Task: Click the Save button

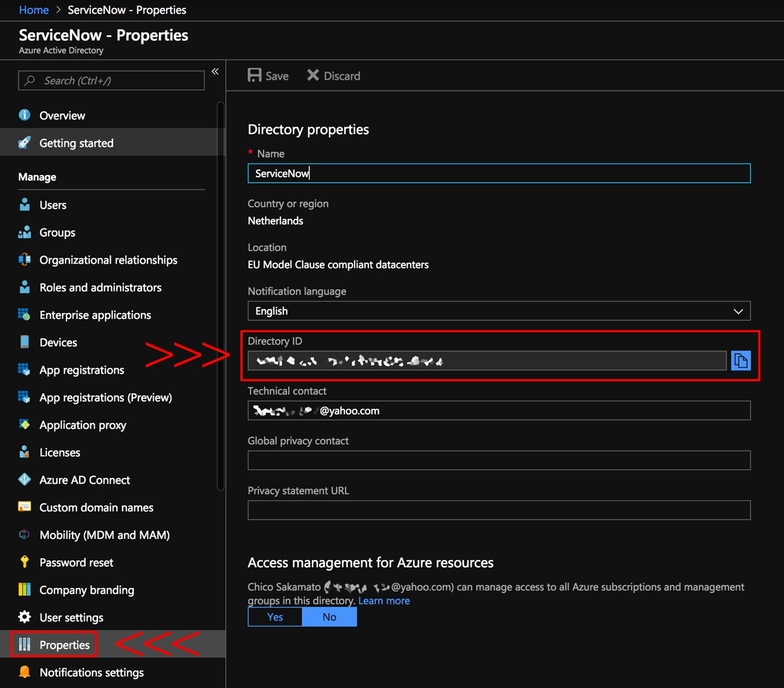Action: point(268,75)
